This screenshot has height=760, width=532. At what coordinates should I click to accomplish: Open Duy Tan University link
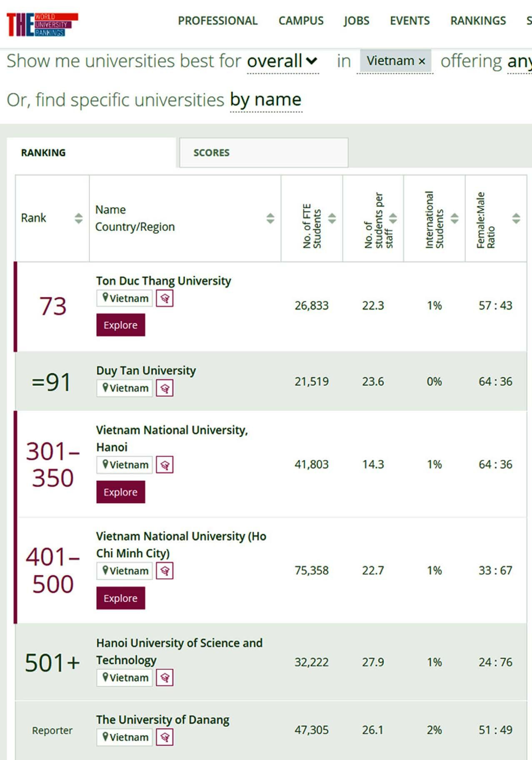[x=146, y=370]
